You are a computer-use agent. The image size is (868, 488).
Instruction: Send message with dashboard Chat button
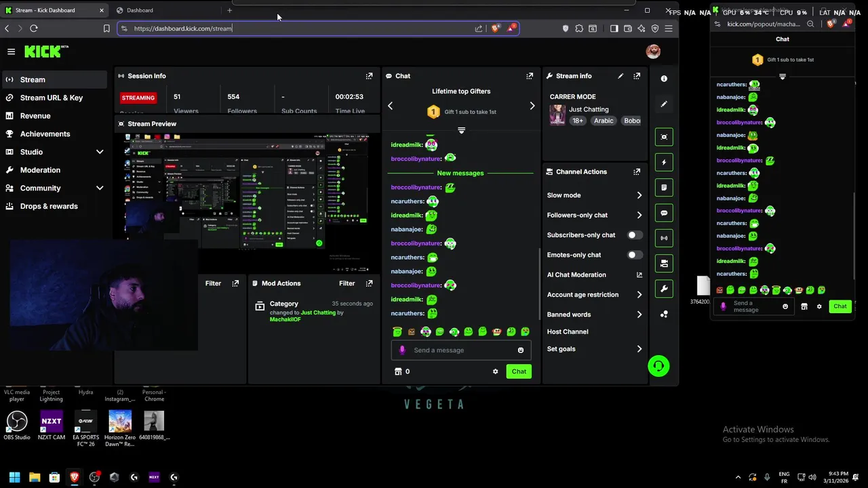(519, 371)
